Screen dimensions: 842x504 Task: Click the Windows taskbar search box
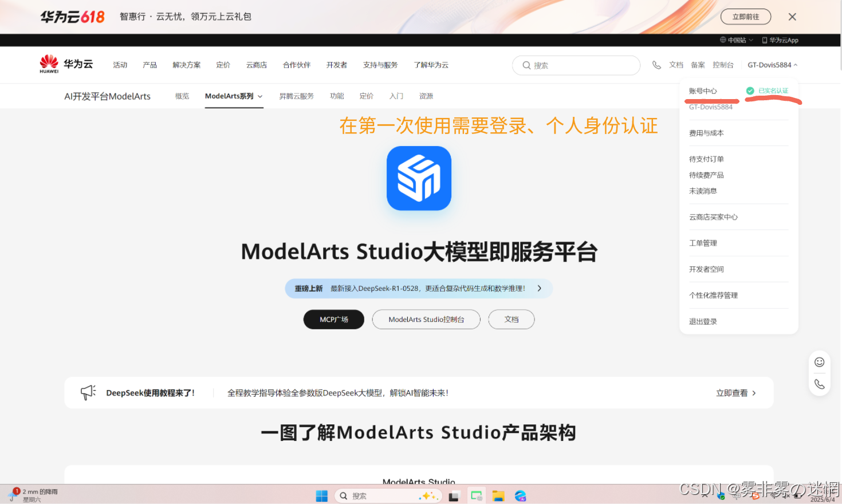387,496
